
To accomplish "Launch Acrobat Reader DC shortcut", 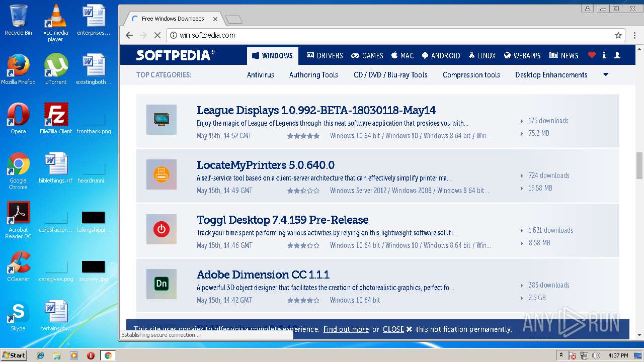I will 18,220.
